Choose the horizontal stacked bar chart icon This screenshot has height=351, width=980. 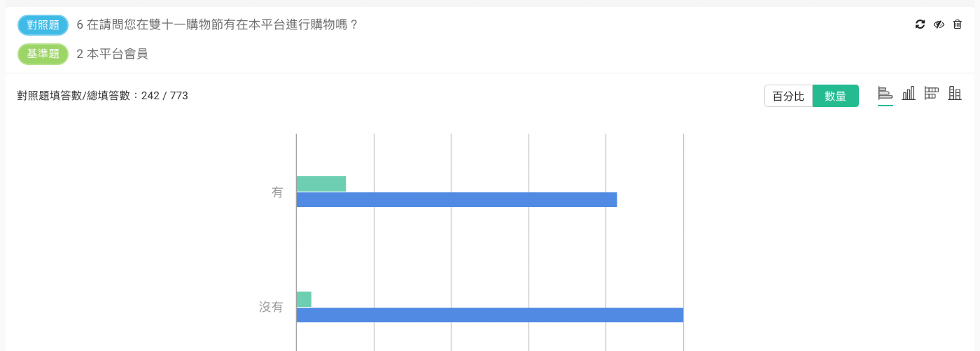(x=931, y=94)
